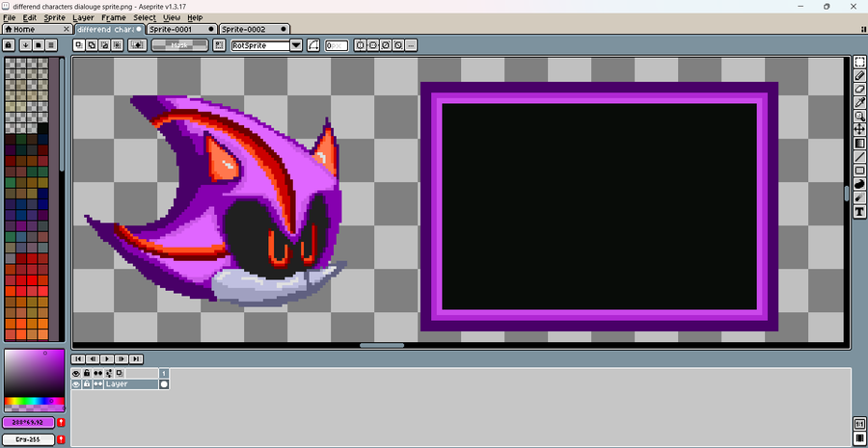Click the third symmetry option icon
The width and height of the screenshot is (868, 448).
tap(385, 45)
